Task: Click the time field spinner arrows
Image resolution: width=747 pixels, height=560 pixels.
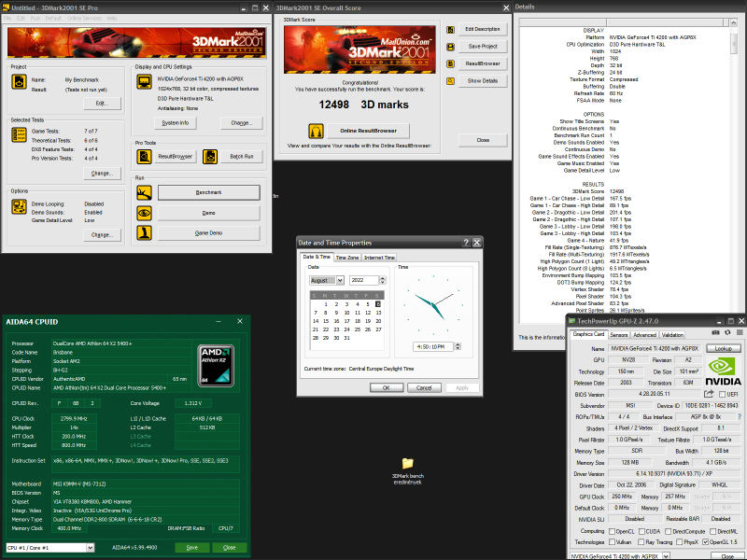Action: (x=458, y=346)
